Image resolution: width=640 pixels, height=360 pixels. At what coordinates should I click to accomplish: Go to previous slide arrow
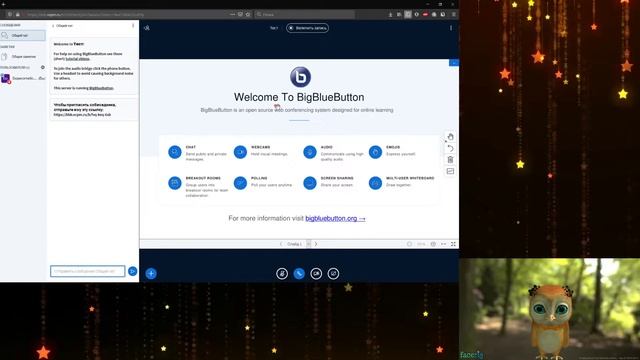pos(281,244)
